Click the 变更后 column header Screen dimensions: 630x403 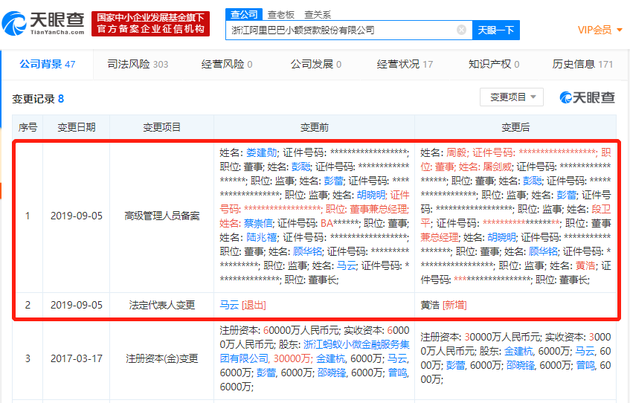pyautogui.click(x=515, y=127)
